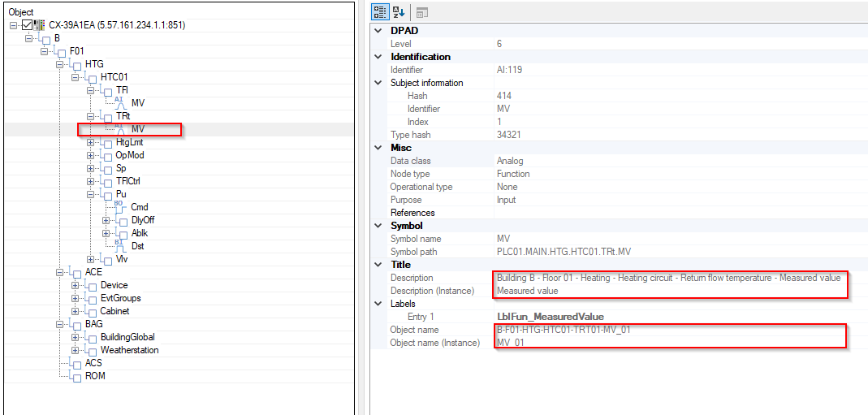The height and width of the screenshot is (415, 868).
Task: Select the MV item under TRt
Action: tap(138, 129)
